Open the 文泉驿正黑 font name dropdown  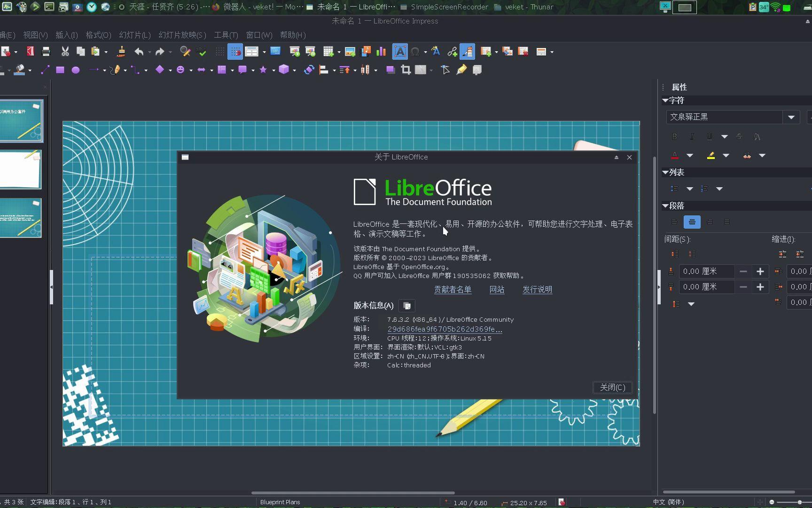[x=791, y=117]
